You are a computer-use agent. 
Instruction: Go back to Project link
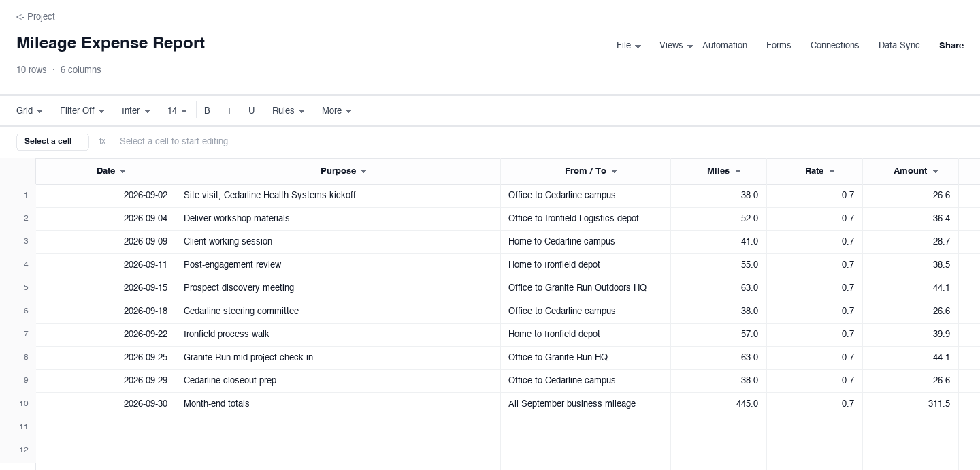click(x=35, y=16)
